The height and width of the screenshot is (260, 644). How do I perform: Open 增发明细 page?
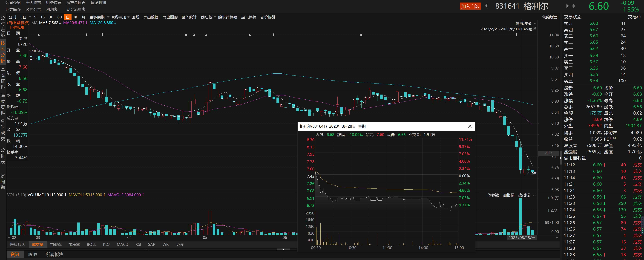click(98, 3)
